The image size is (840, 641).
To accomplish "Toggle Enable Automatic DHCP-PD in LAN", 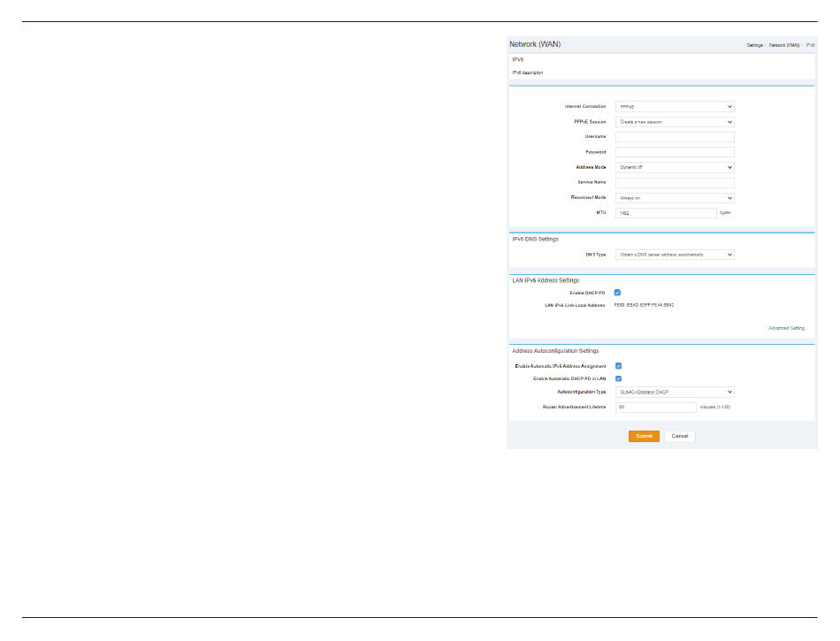I will point(619,378).
